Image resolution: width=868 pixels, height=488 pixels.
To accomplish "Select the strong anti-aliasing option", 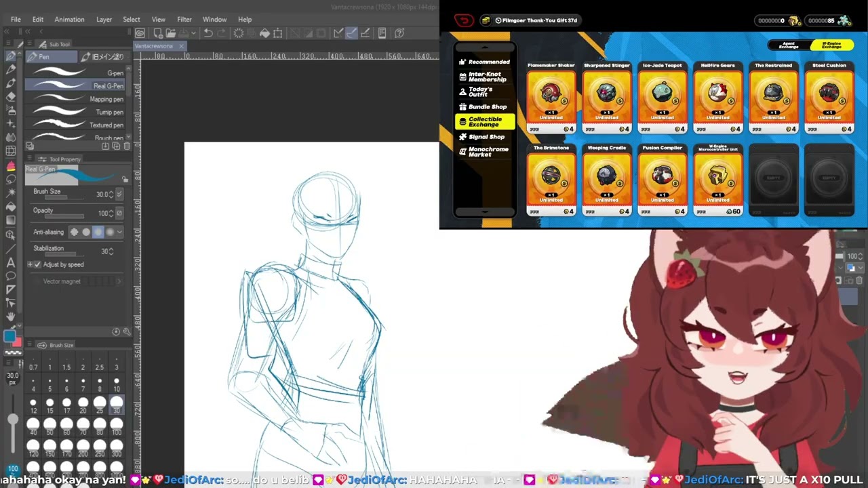I will [111, 232].
